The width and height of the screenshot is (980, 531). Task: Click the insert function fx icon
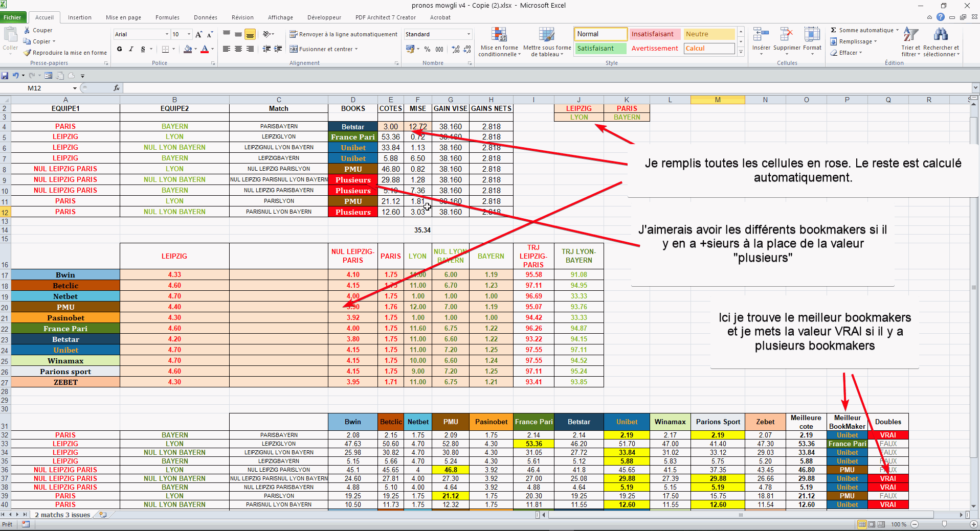[117, 88]
